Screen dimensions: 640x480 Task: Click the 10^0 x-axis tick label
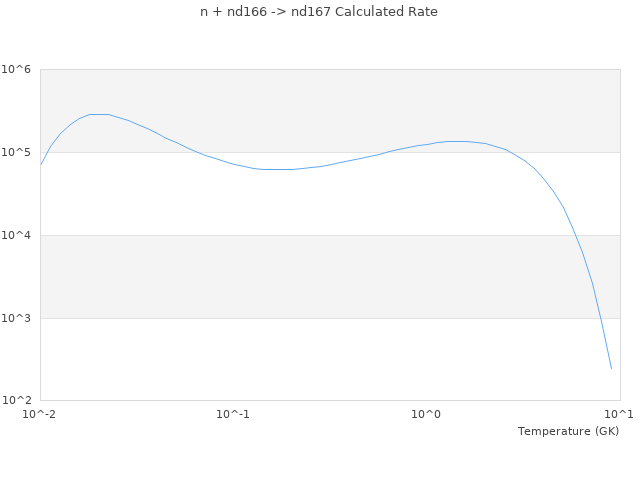pyautogui.click(x=426, y=414)
